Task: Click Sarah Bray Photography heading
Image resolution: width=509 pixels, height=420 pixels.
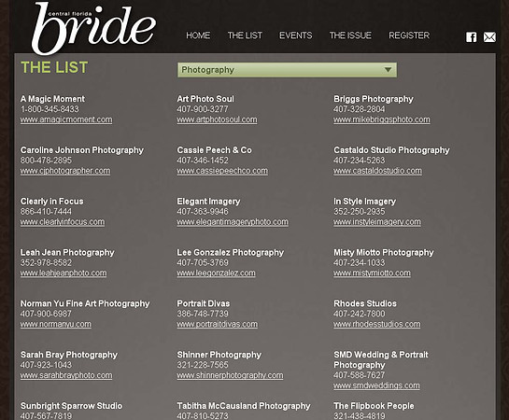Action: coord(69,355)
